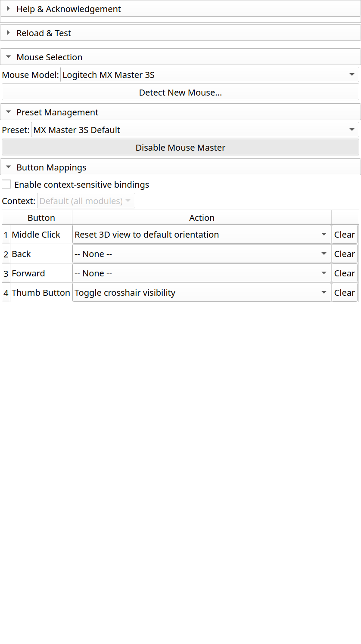
Task: Open the Preset dropdown
Action: 195,130
